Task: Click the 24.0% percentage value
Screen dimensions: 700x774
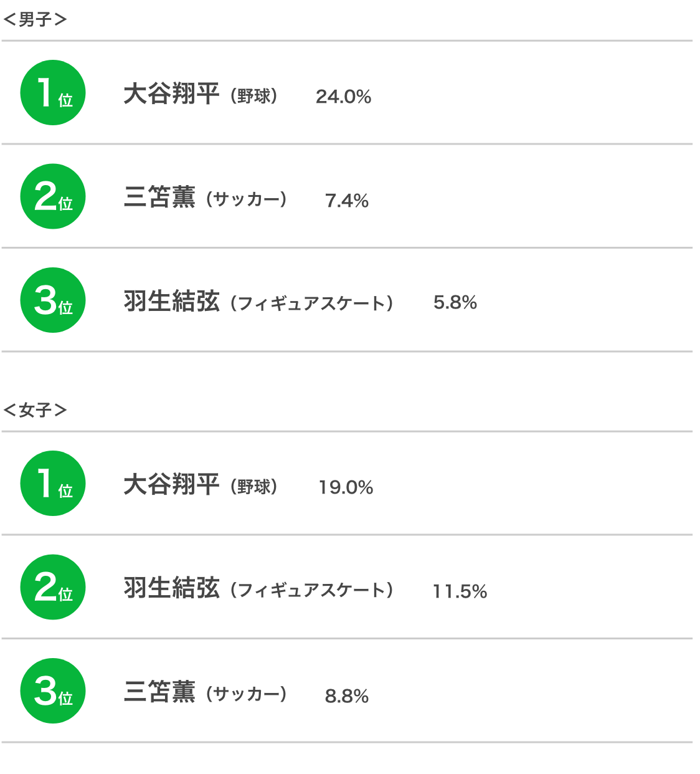Action: 343,97
